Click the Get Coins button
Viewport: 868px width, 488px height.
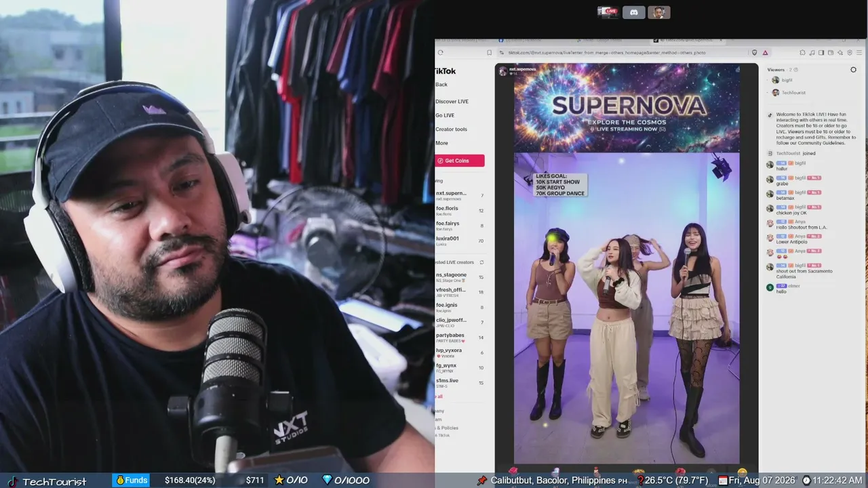coord(460,161)
